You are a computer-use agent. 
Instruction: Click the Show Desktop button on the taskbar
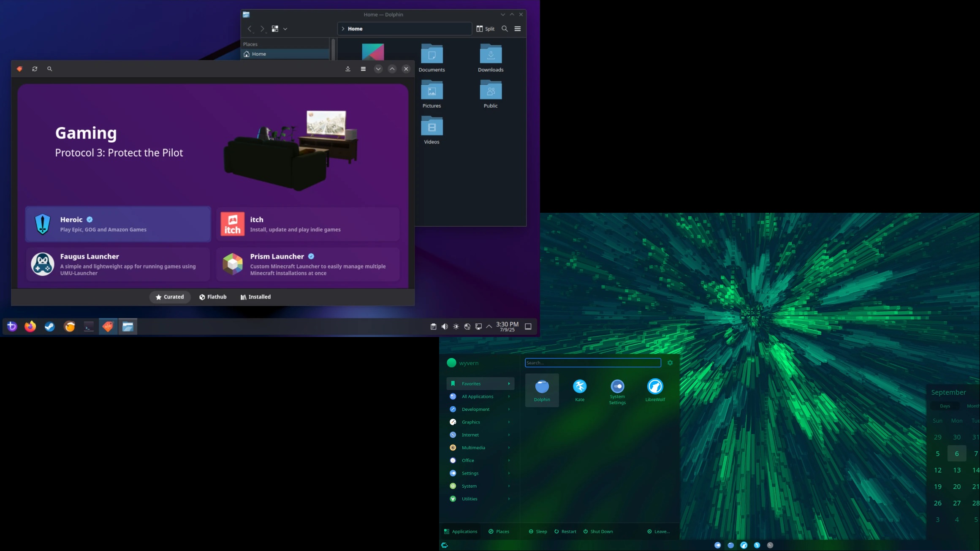pos(528,326)
